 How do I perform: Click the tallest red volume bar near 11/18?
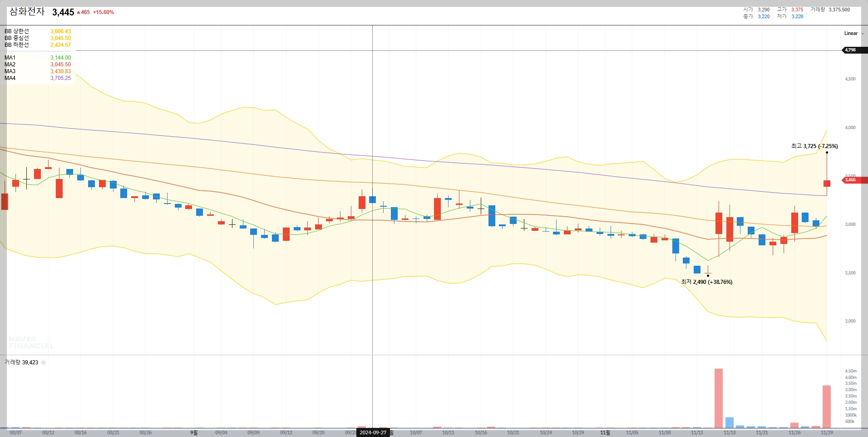click(x=719, y=398)
